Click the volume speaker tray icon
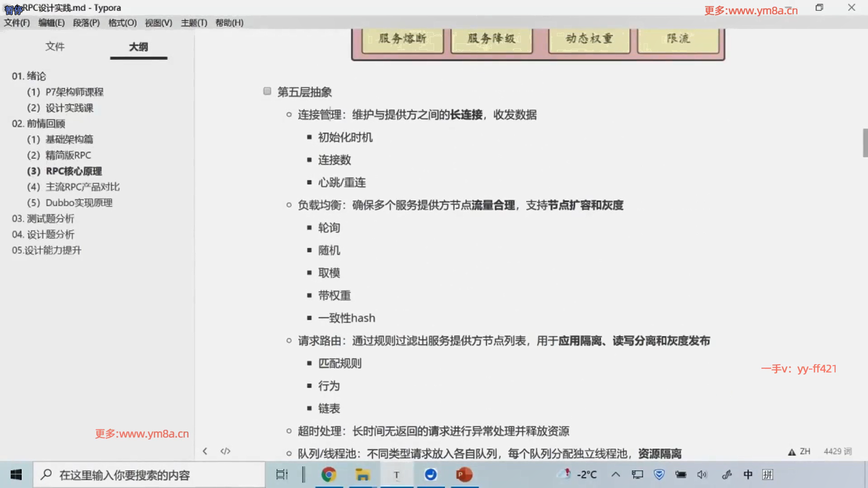This screenshot has width=868, height=488. coord(702,474)
